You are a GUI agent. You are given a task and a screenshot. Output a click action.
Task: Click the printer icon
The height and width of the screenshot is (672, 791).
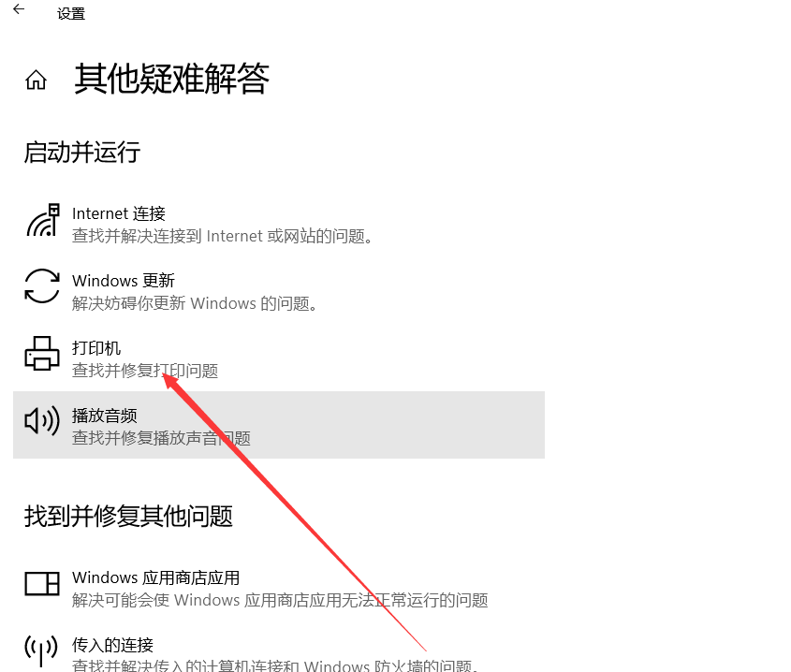click(x=42, y=353)
